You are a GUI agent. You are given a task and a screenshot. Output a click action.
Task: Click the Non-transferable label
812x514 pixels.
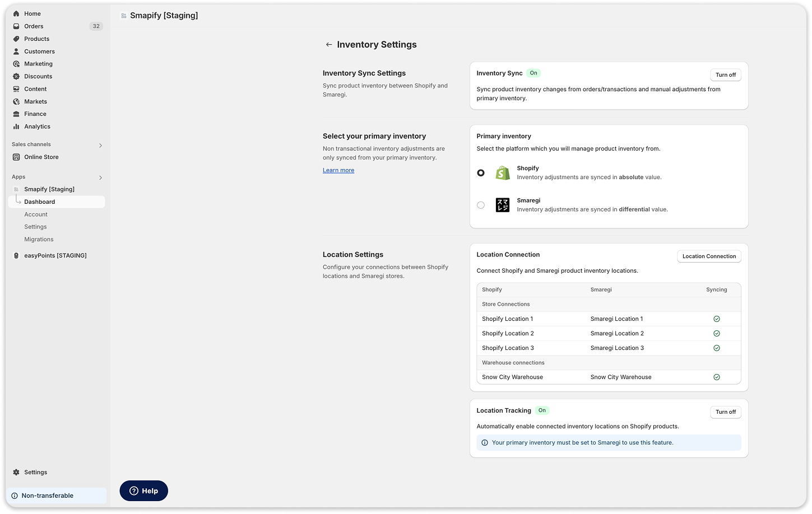[48, 496]
